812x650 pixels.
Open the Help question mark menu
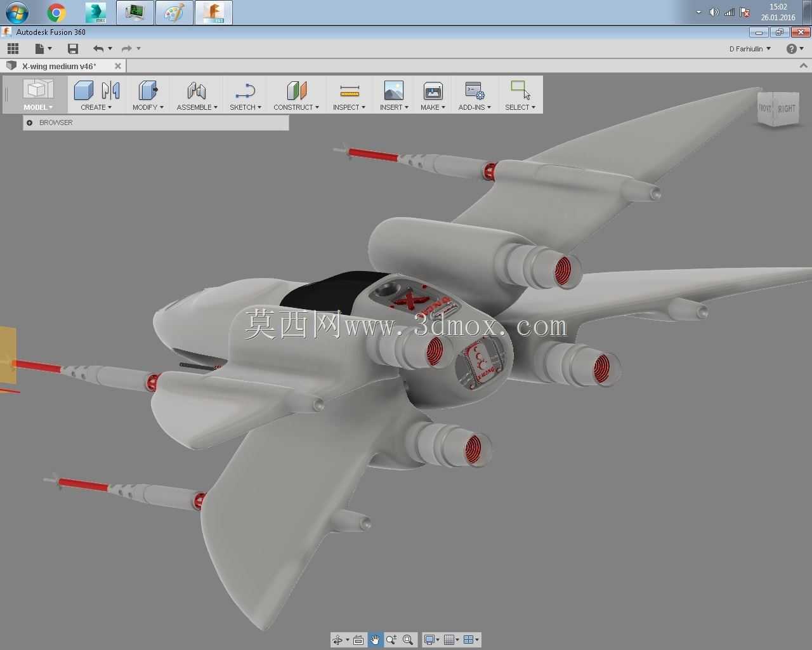[794, 48]
